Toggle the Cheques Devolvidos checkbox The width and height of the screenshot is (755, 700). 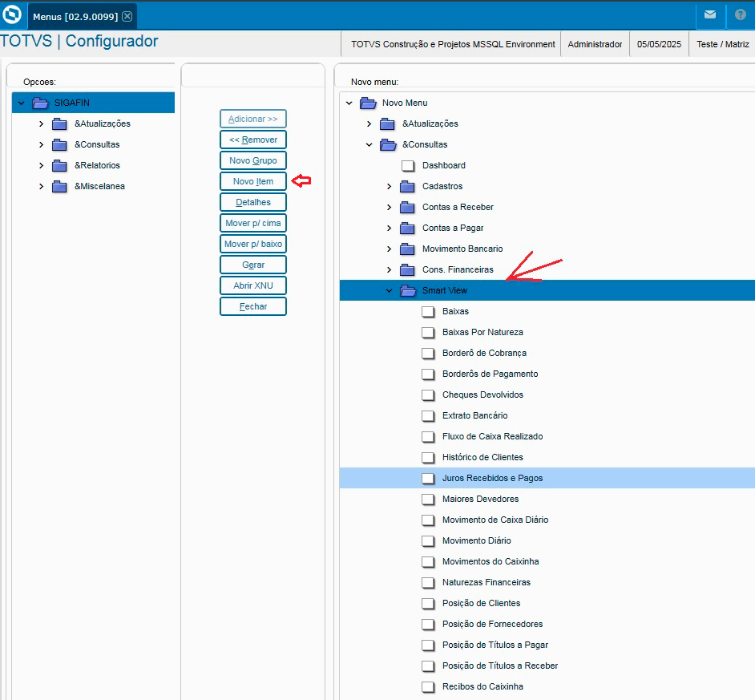tap(428, 395)
